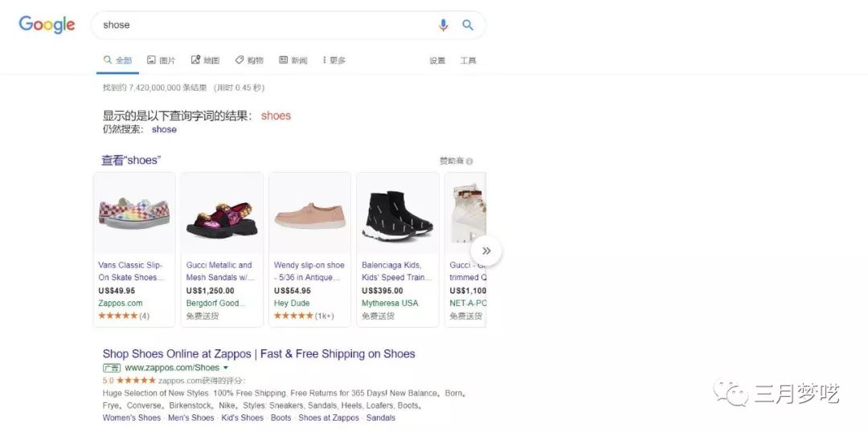Open the Gucci Metallic and Mesh Sandals listing
Screen dimensions: 868x432
(x=219, y=271)
